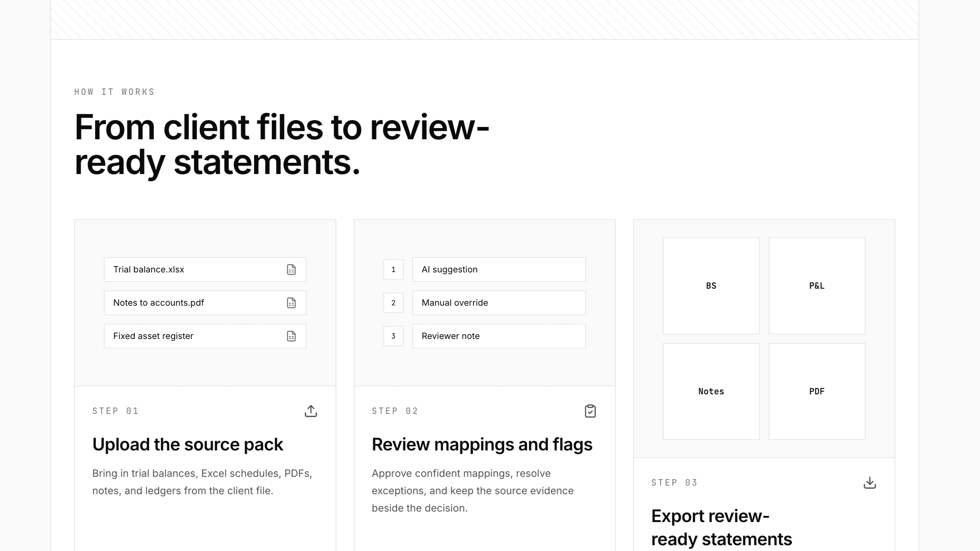Screen dimensions: 980x551
Task: Click the number 1 badge beside AI suggestion
Action: (394, 270)
